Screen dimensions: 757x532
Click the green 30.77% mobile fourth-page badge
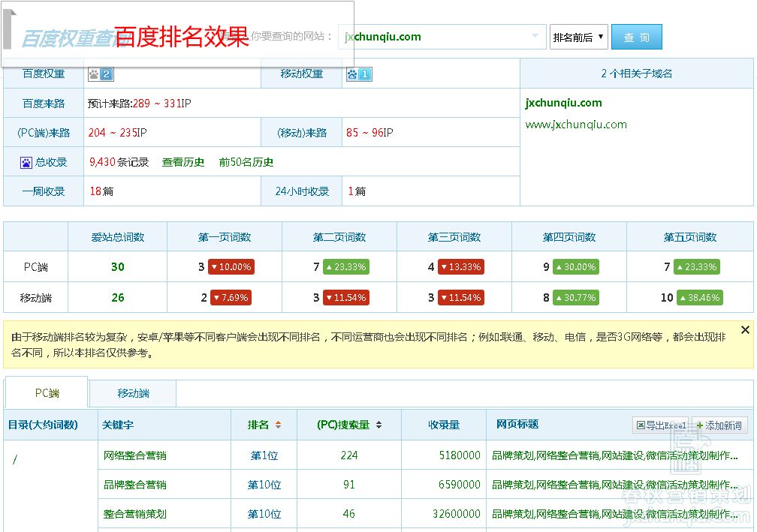(576, 298)
